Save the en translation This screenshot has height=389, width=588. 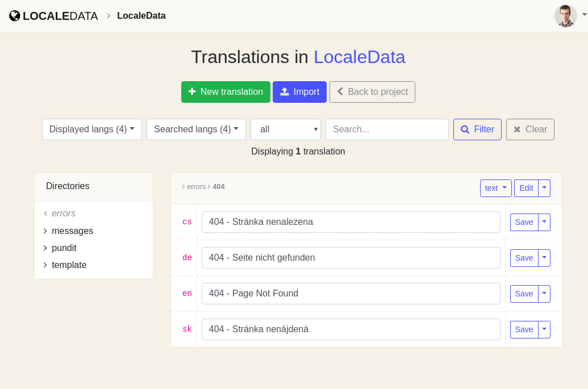(x=524, y=294)
